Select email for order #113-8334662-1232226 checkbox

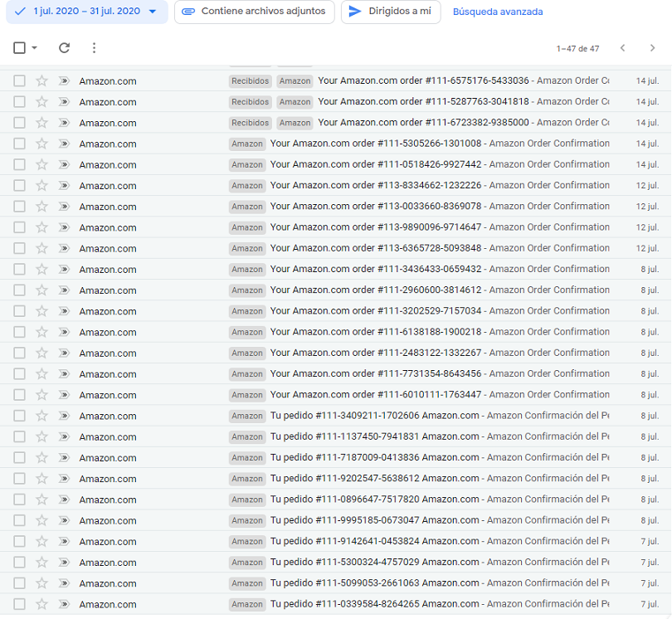19,186
